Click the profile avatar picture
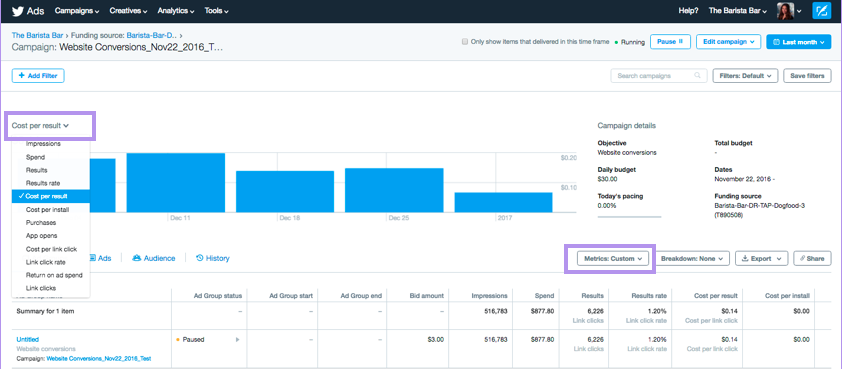842x369 pixels. [x=785, y=11]
